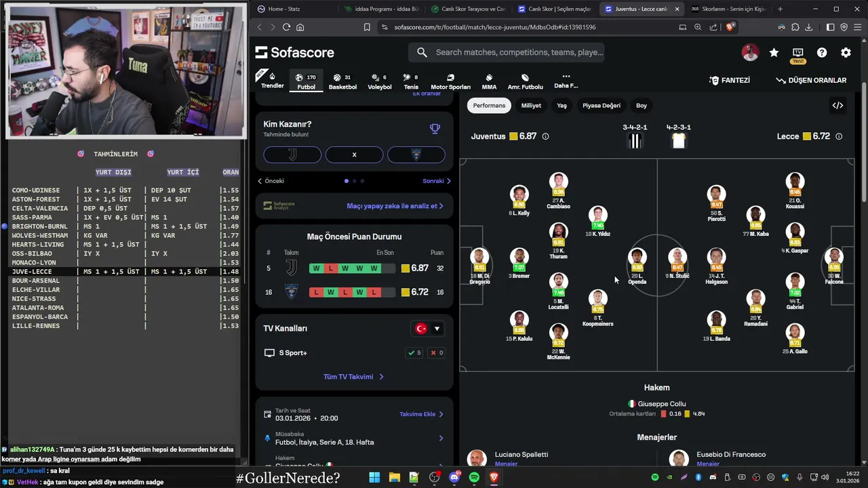Open Tüm TV Takvimi link

point(353,377)
